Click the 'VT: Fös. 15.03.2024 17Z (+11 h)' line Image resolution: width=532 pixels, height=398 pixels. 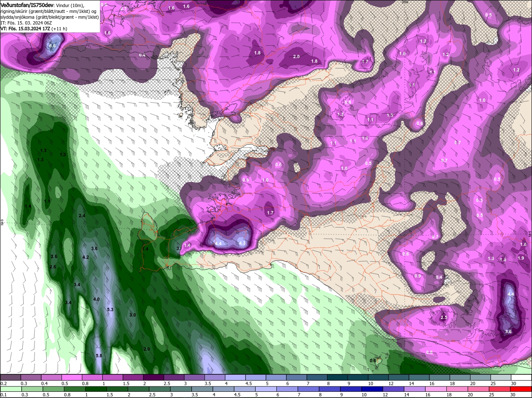pos(34,29)
